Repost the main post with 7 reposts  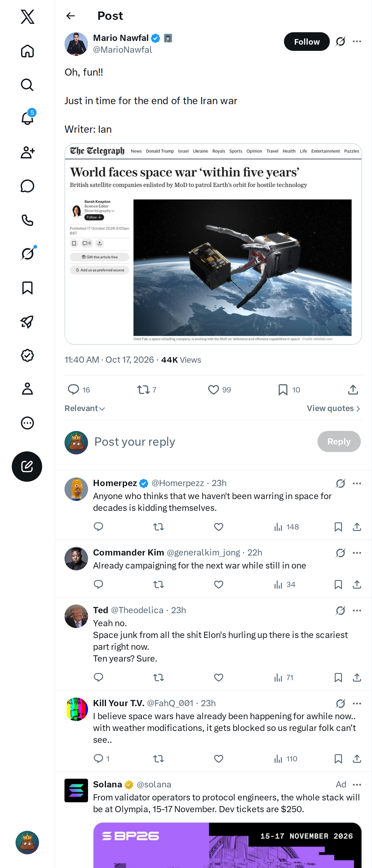tap(147, 390)
